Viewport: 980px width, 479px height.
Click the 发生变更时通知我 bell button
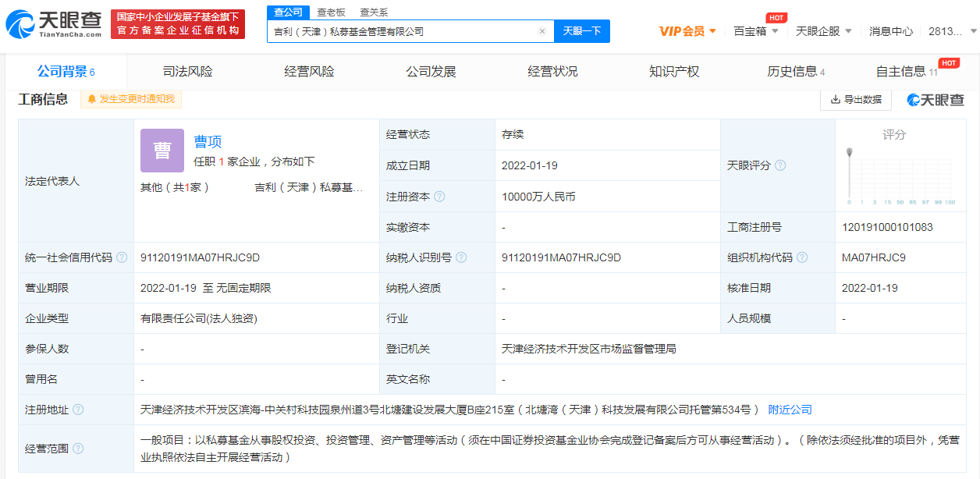point(131,99)
